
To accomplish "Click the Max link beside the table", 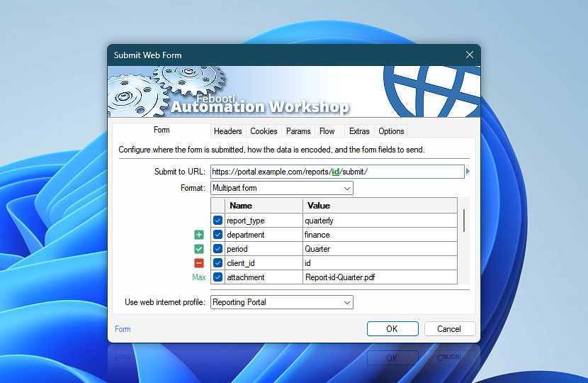I will point(199,277).
